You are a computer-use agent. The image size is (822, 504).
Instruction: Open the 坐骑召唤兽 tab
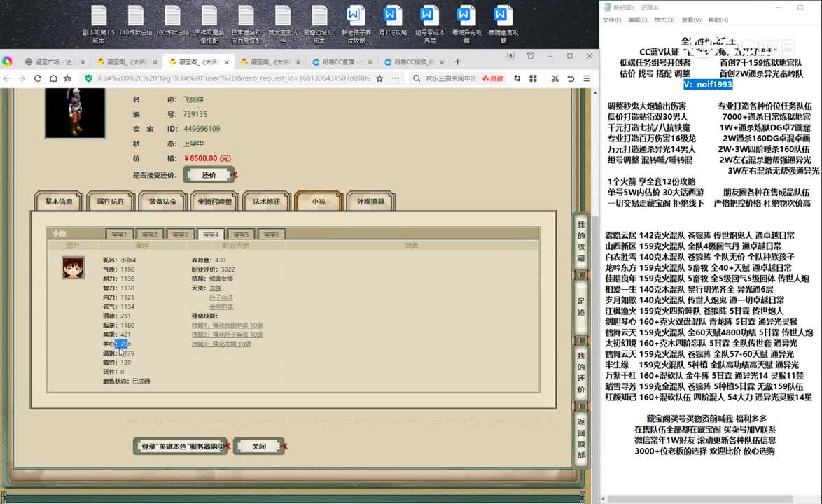pyautogui.click(x=214, y=201)
